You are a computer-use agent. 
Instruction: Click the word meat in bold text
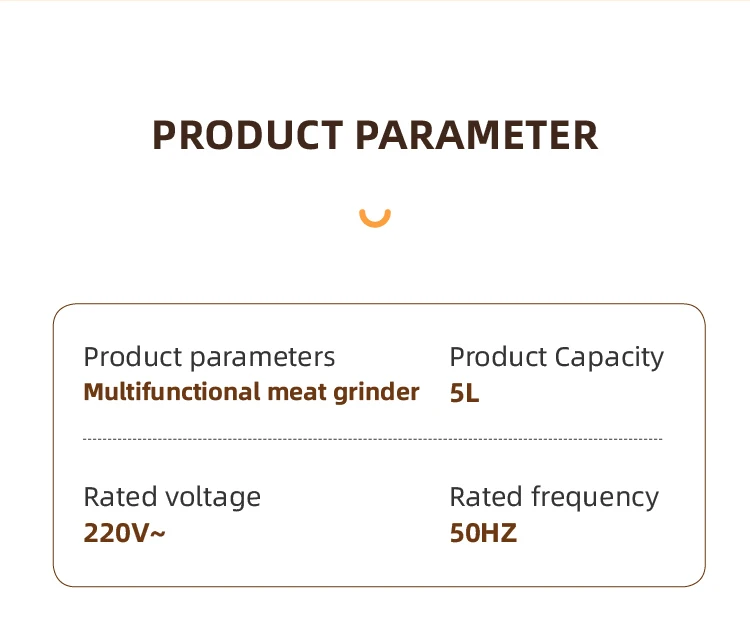tap(297, 393)
